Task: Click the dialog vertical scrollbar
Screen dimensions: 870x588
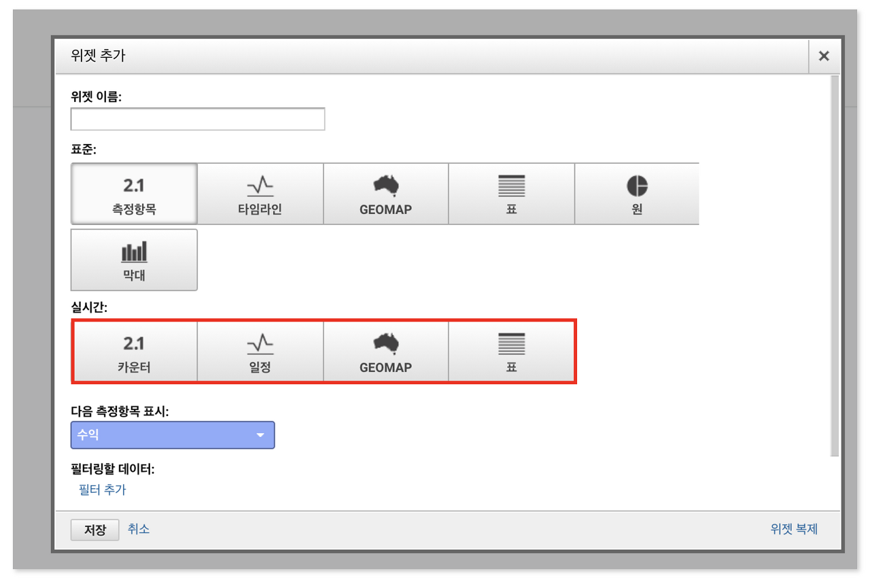Action: tap(835, 266)
